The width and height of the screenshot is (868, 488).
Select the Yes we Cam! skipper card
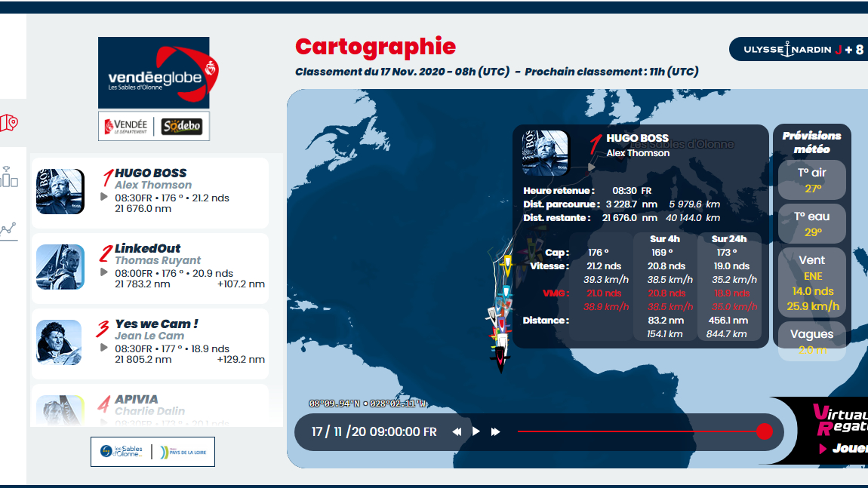(150, 344)
